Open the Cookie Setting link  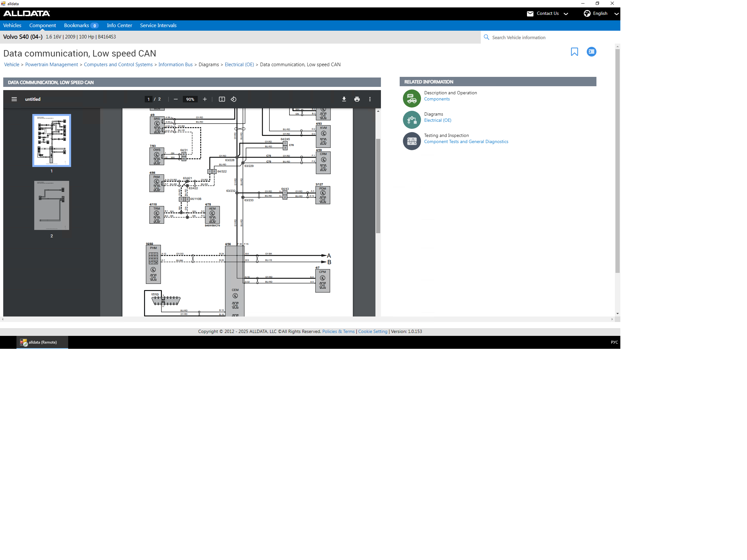pyautogui.click(x=373, y=331)
